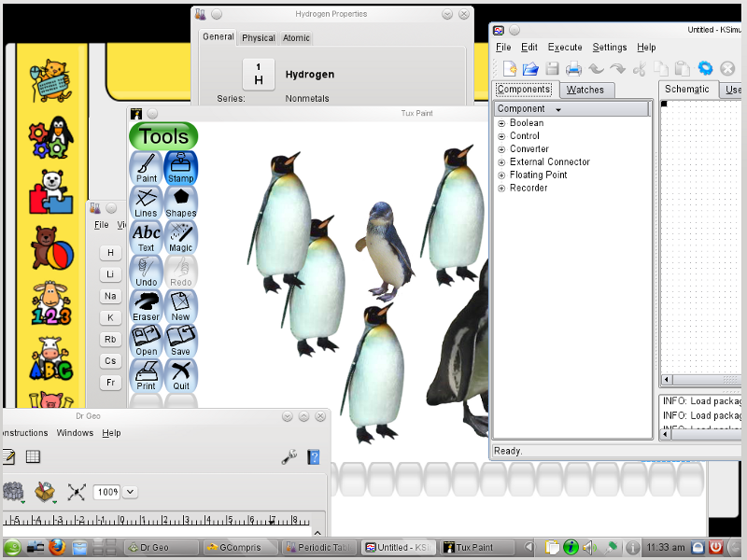Screen dimensions: 747x560
Task: Select the Stamp tool
Action: [181, 167]
